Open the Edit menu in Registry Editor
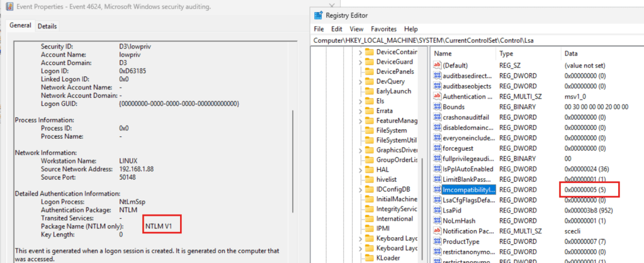The height and width of the screenshot is (263, 644). click(337, 29)
